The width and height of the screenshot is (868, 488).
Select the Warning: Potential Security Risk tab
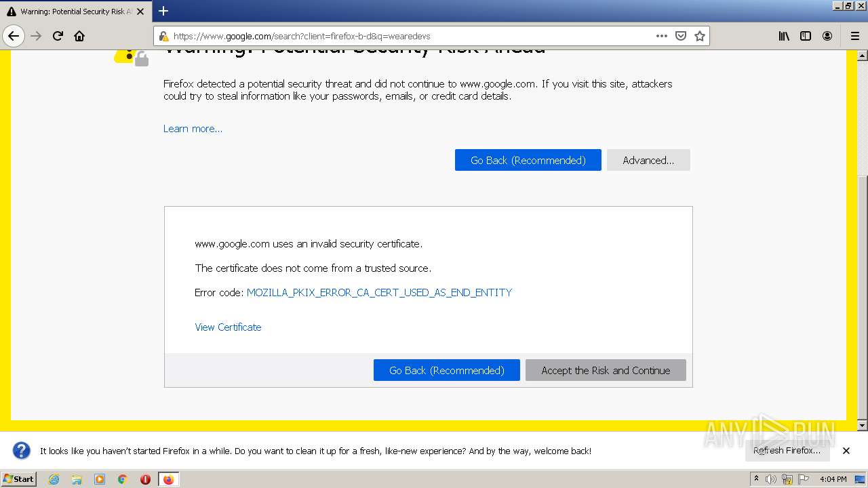tap(75, 12)
